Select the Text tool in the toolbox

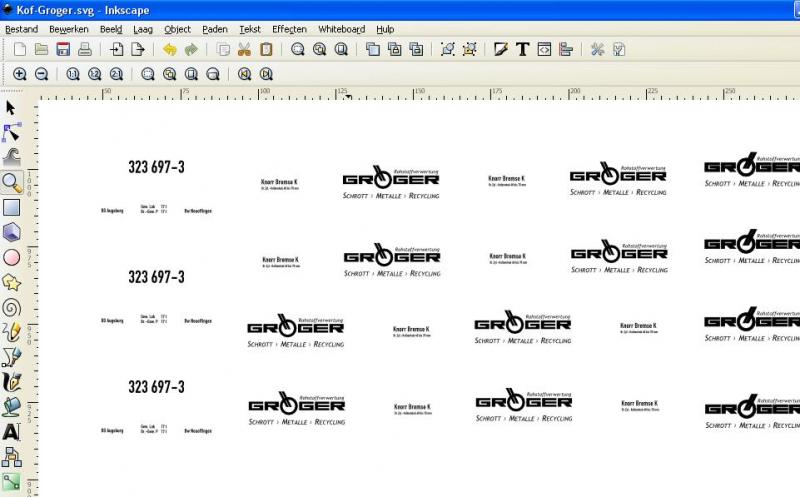pos(11,432)
